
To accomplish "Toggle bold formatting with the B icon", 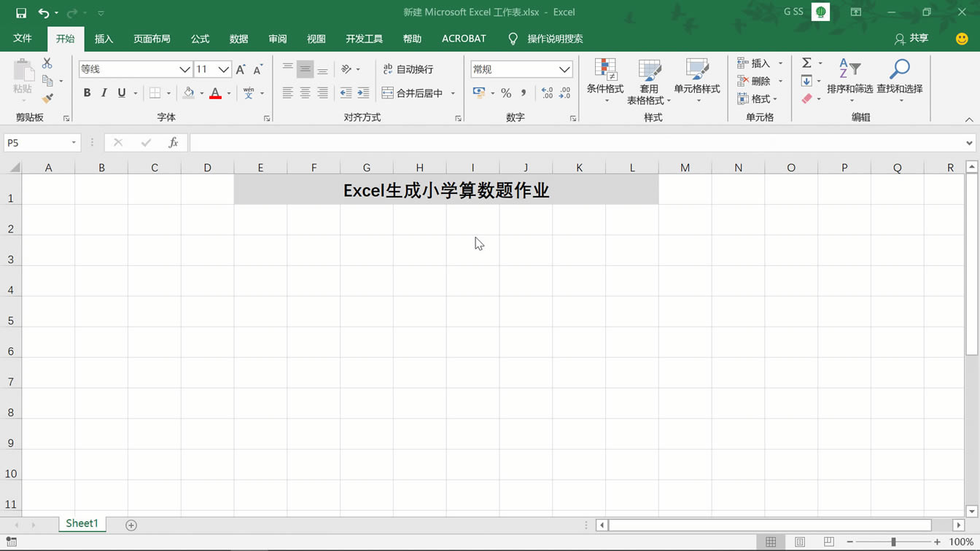I will (87, 93).
